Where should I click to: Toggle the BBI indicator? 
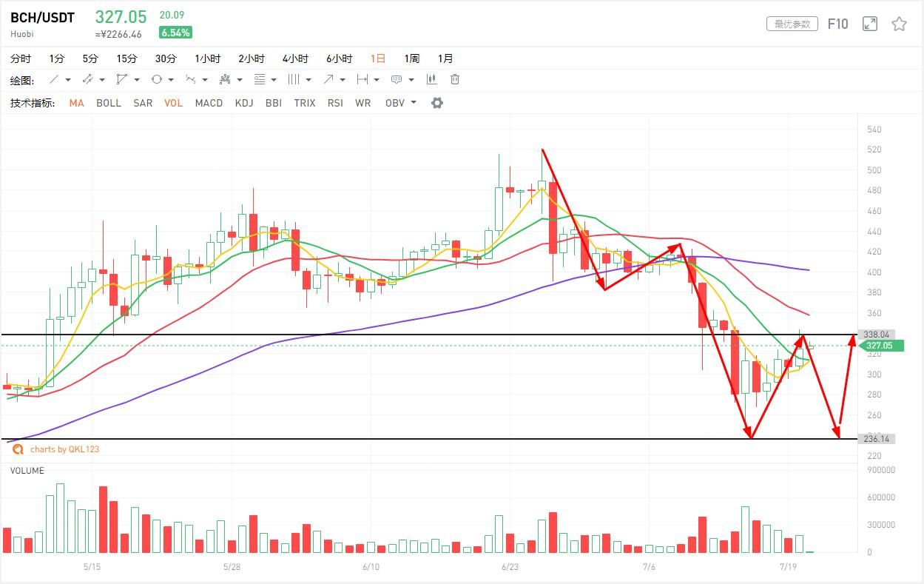pyautogui.click(x=274, y=103)
